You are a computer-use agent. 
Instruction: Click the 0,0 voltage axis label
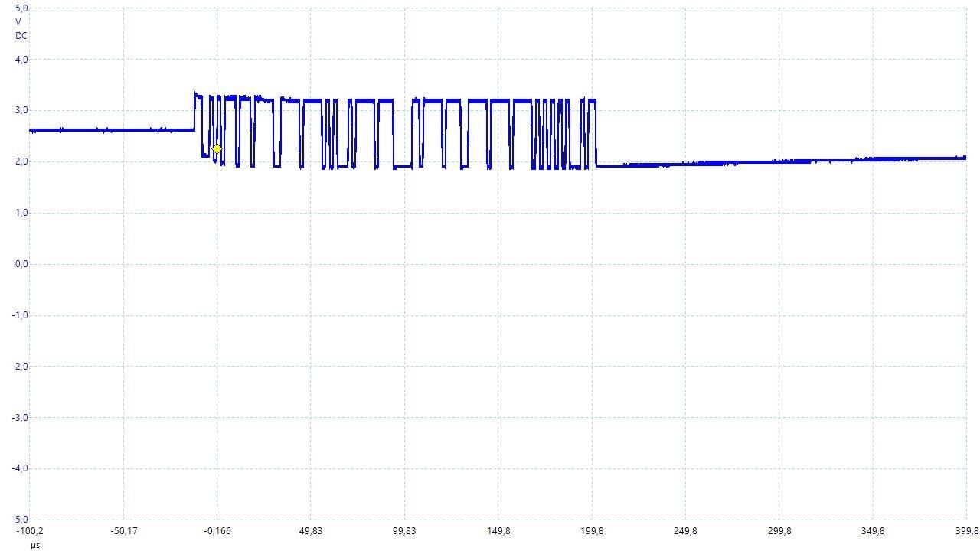coord(21,264)
